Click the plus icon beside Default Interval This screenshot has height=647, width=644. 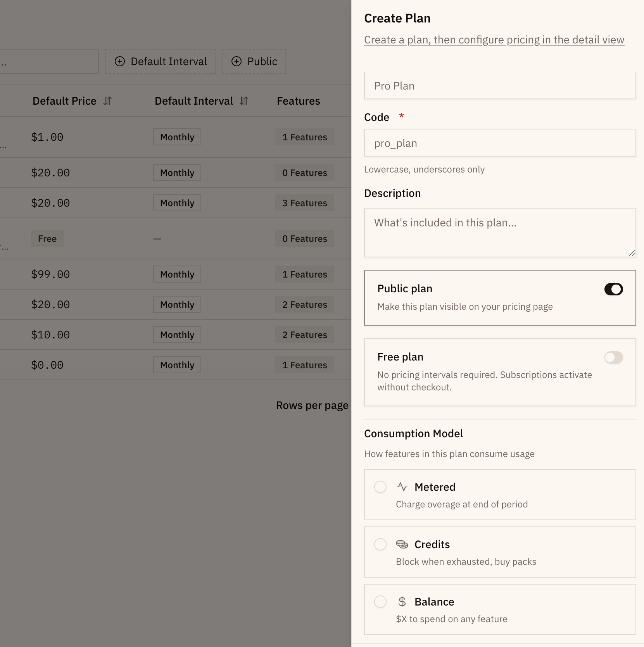(x=120, y=61)
